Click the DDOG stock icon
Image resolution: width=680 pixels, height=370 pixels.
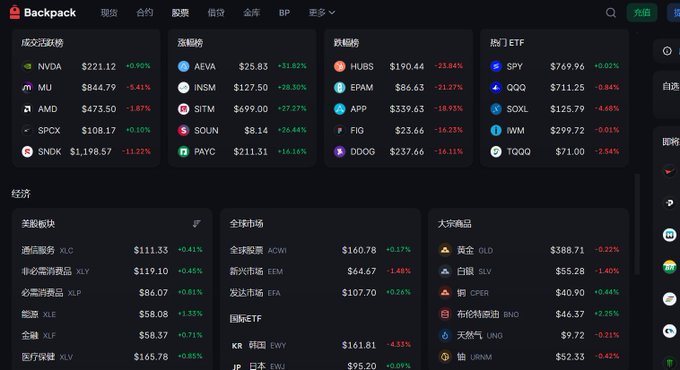(340, 152)
